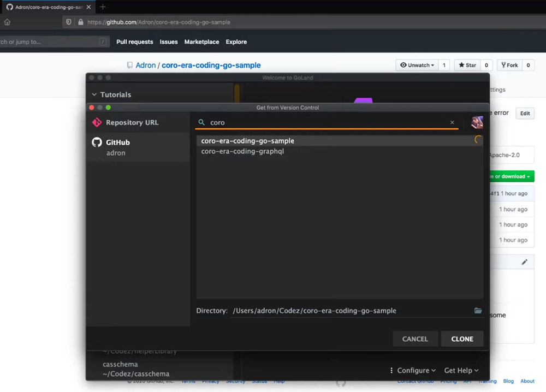Select Repository URL option in sidebar
Viewport: 546px width, 392px height.
[x=138, y=122]
